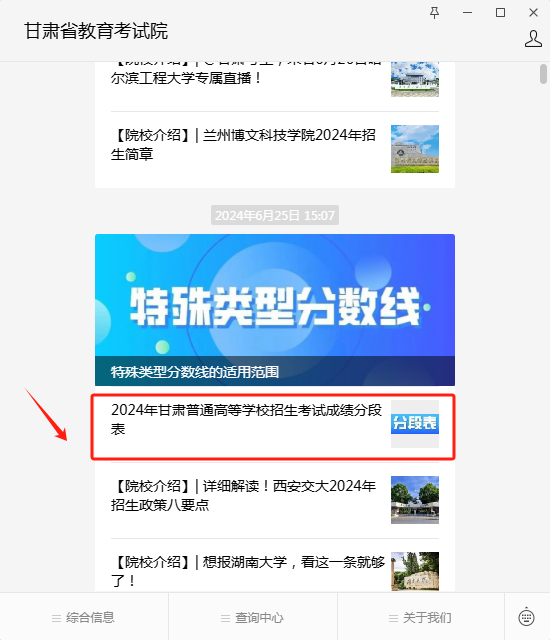Open 西安交大2024年招生政策八要点 article
The width and height of the screenshot is (550, 640).
(x=275, y=500)
